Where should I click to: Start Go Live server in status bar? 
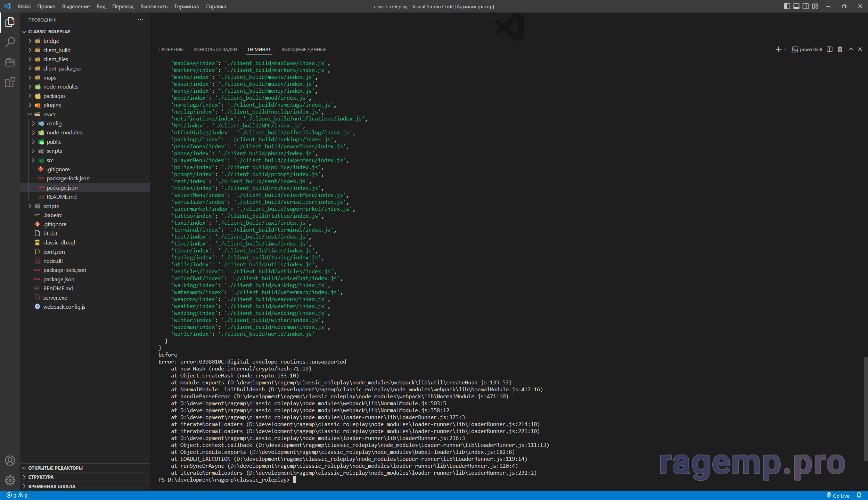click(x=838, y=495)
